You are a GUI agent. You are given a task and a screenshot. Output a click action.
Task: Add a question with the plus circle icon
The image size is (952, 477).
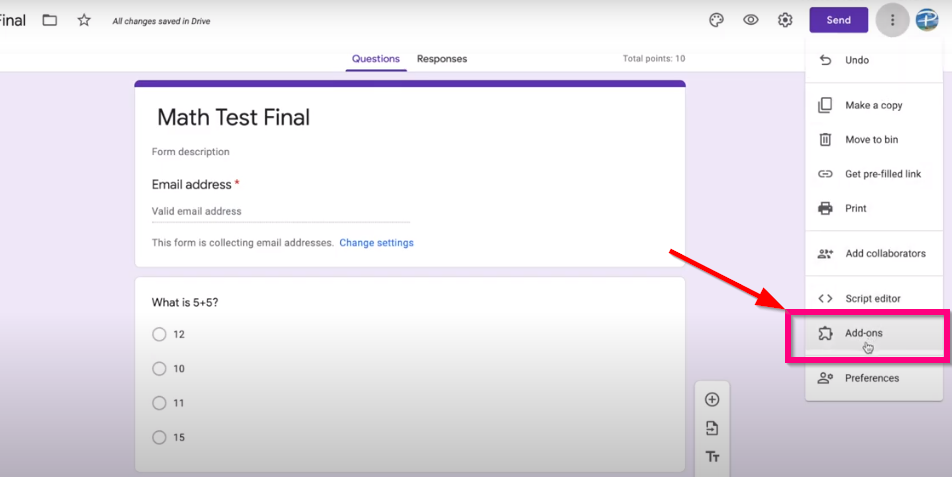tap(712, 399)
